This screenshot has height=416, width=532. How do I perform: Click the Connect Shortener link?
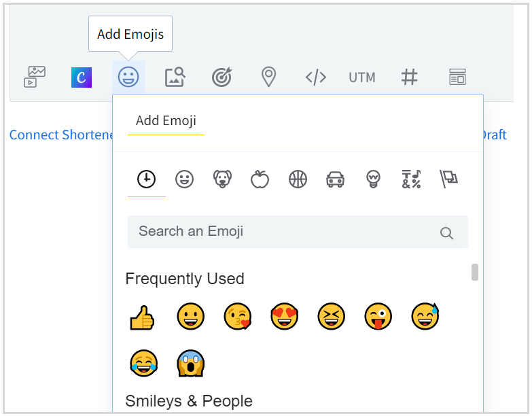tap(61, 135)
